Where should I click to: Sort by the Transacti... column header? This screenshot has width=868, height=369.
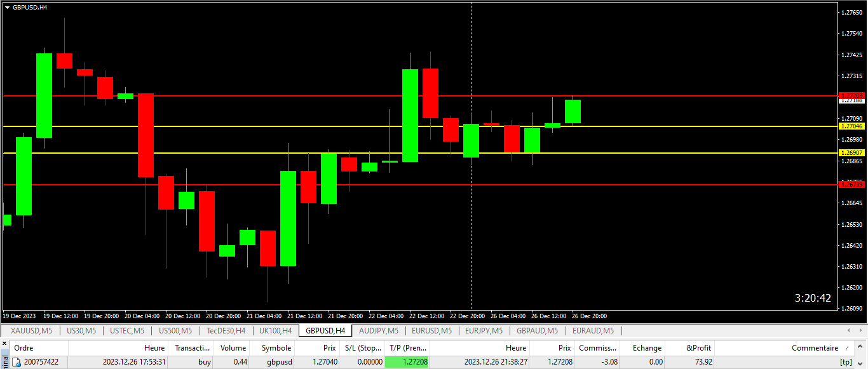[x=191, y=348]
